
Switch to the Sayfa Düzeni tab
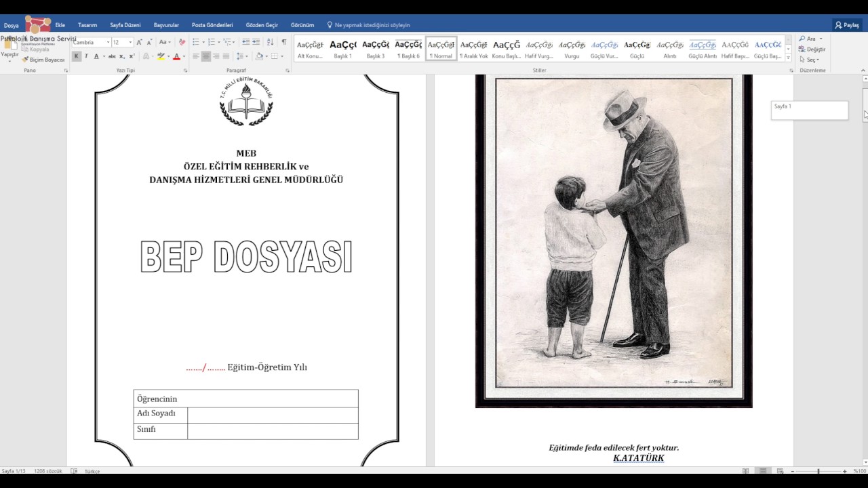point(125,25)
